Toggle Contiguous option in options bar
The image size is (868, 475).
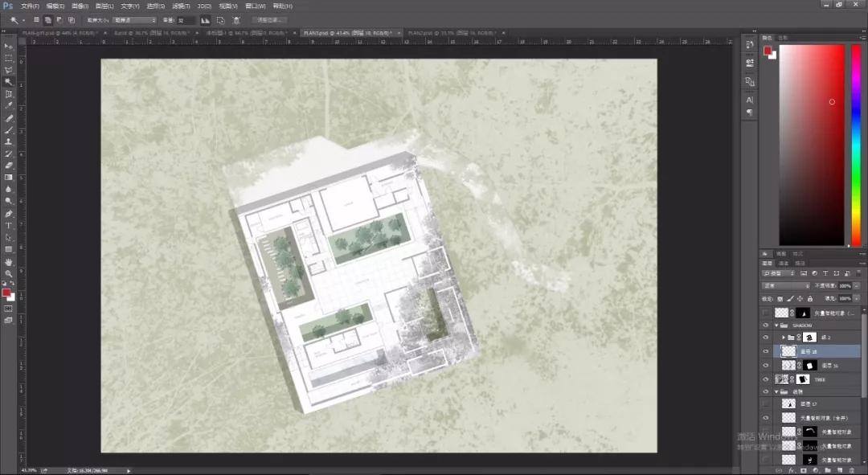point(221,20)
